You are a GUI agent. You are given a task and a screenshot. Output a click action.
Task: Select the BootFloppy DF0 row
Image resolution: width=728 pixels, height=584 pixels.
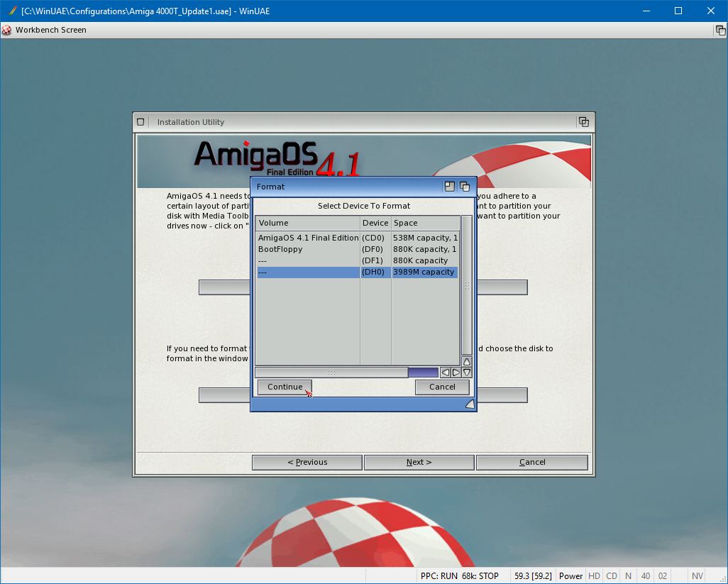coord(357,249)
